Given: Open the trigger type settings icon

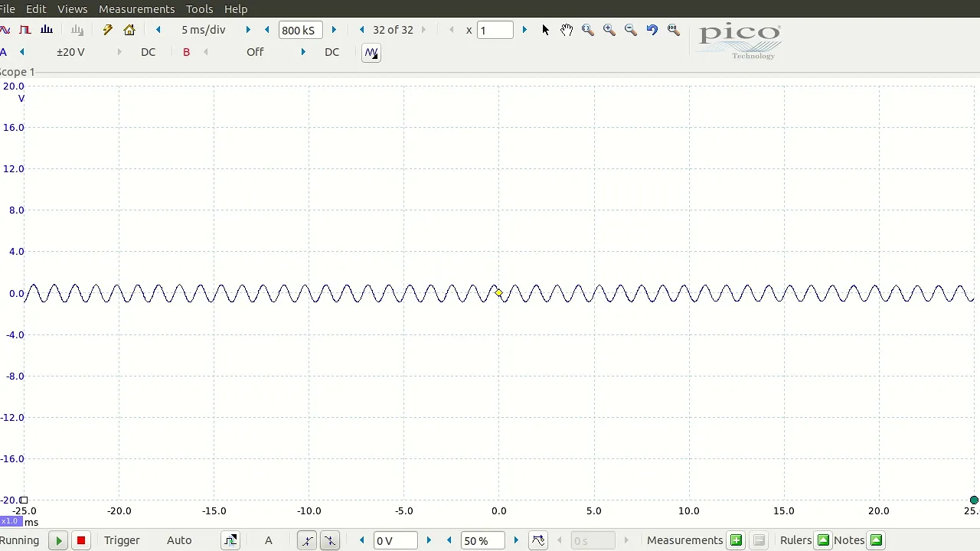Looking at the screenshot, I should click(x=230, y=540).
